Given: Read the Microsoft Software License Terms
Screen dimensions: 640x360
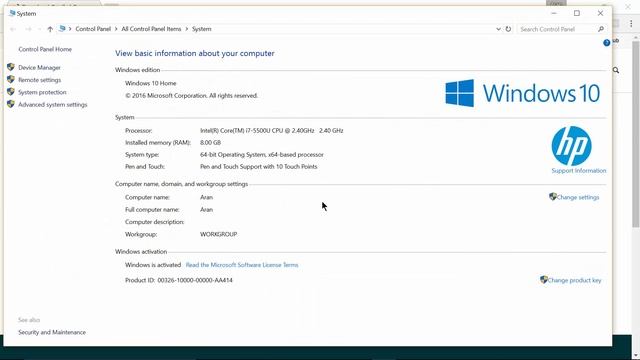Looking at the screenshot, I should coord(242,265).
